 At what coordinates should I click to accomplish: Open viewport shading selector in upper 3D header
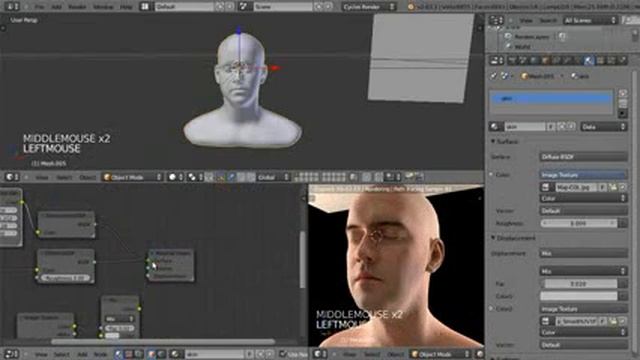pos(176,177)
